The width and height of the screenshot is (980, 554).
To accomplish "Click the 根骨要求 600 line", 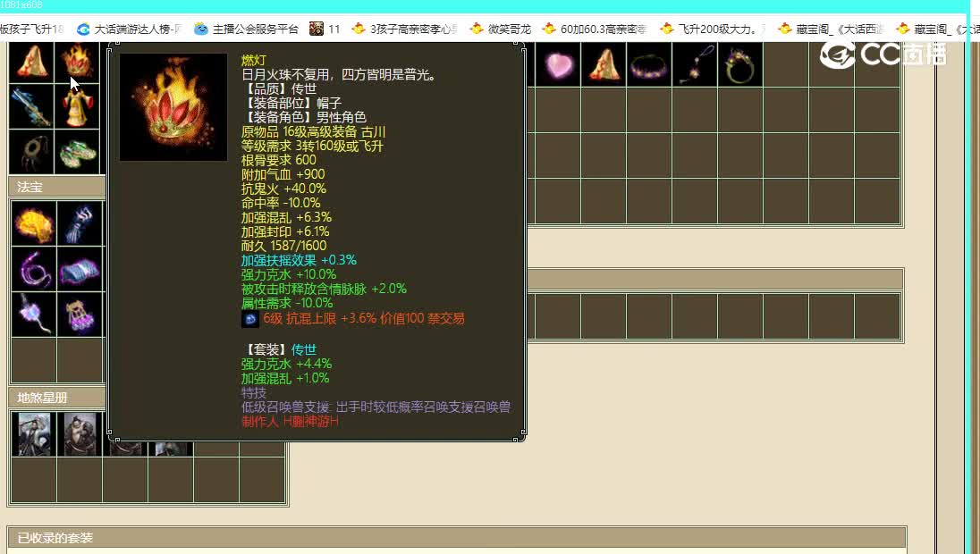I will (x=279, y=160).
